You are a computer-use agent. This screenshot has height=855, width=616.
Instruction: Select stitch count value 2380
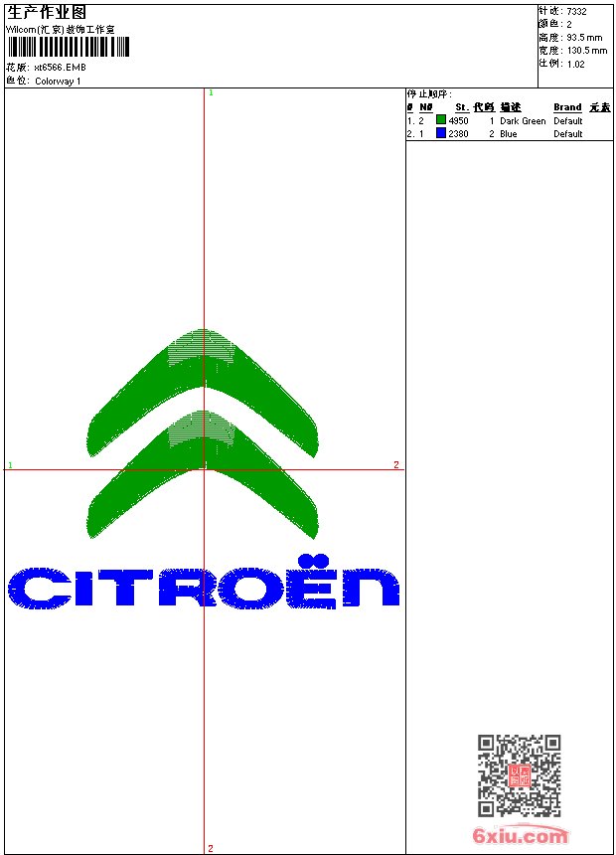[458, 133]
